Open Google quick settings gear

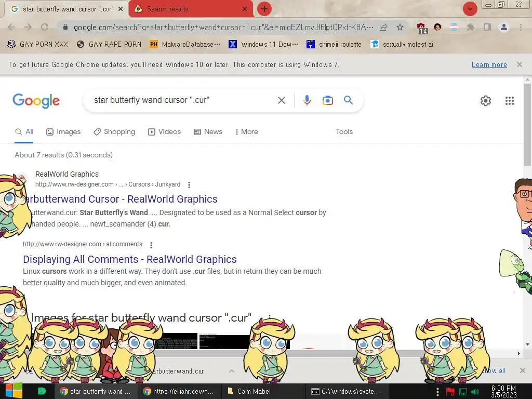[x=486, y=101]
